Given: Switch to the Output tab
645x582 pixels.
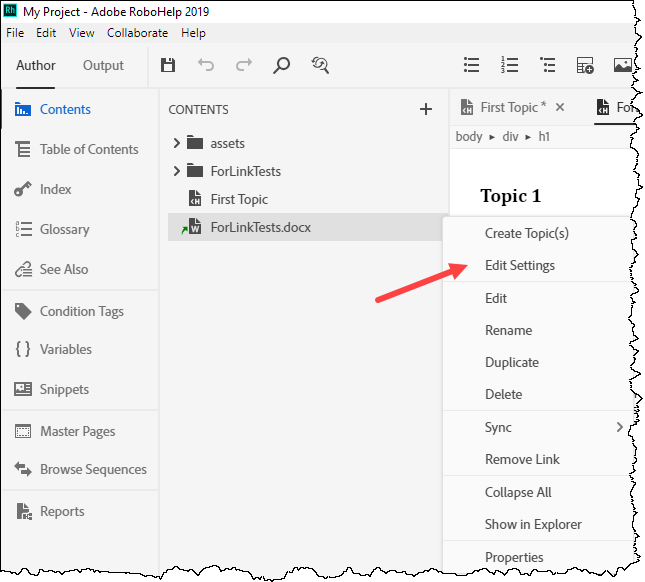Looking at the screenshot, I should coord(103,66).
